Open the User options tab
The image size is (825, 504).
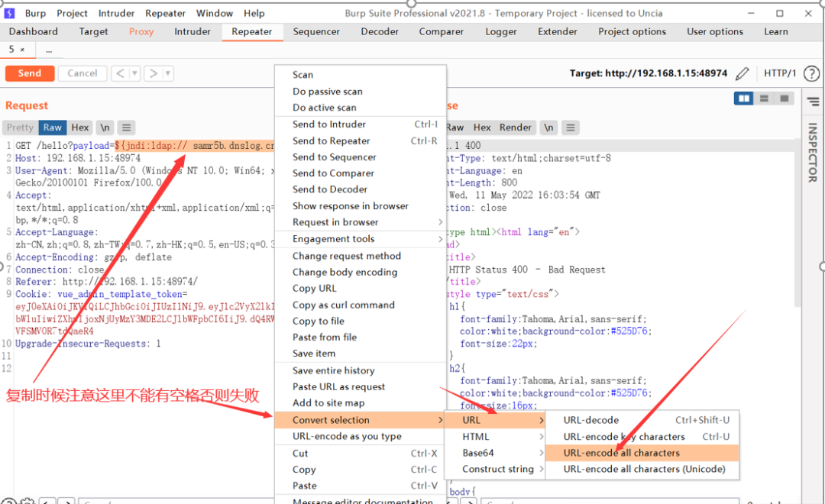714,31
